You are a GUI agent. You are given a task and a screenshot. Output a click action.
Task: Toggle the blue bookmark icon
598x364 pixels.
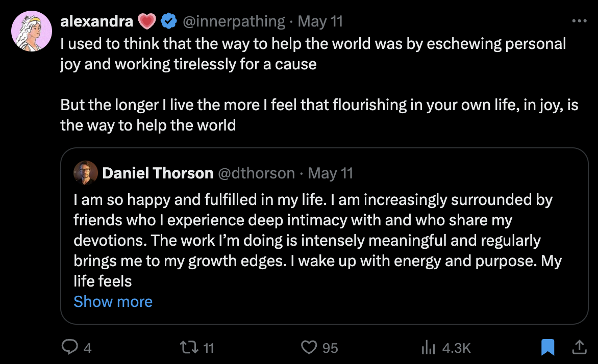pos(547,348)
